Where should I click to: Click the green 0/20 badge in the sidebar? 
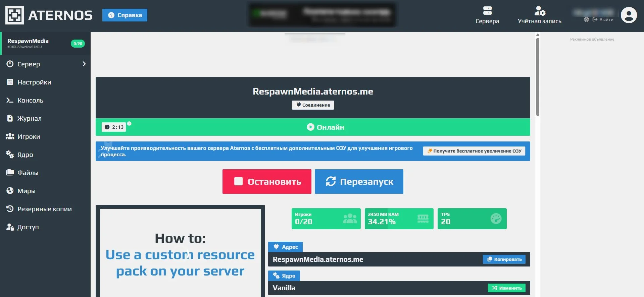click(x=78, y=44)
